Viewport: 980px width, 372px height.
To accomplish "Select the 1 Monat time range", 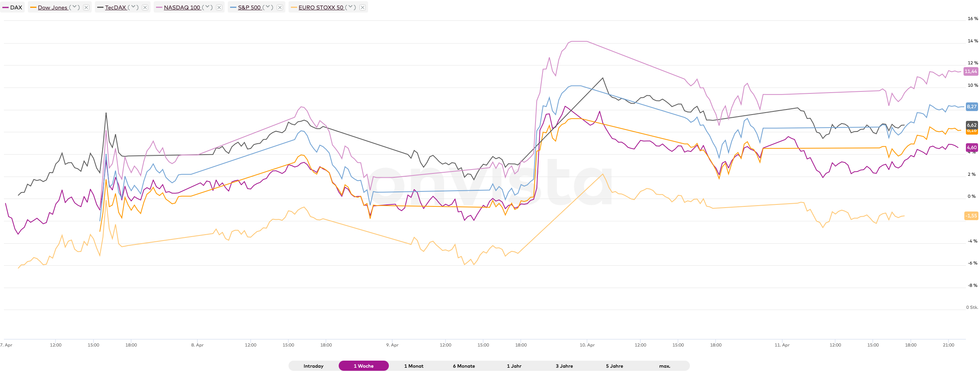I will [x=414, y=366].
